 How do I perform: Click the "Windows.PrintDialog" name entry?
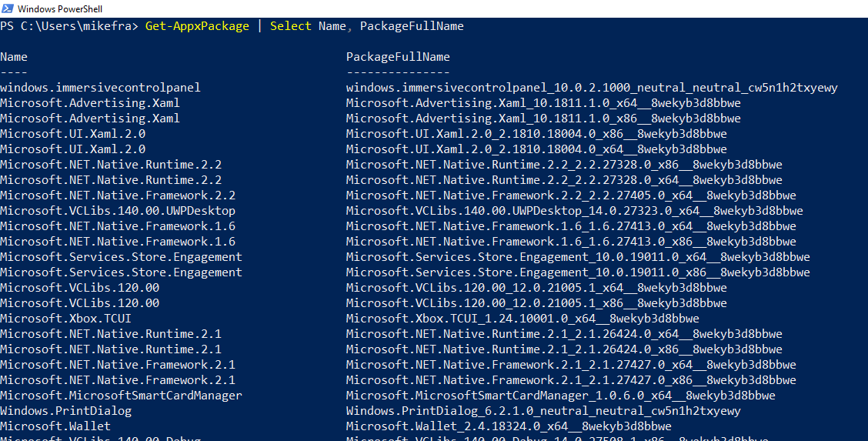click(x=66, y=411)
